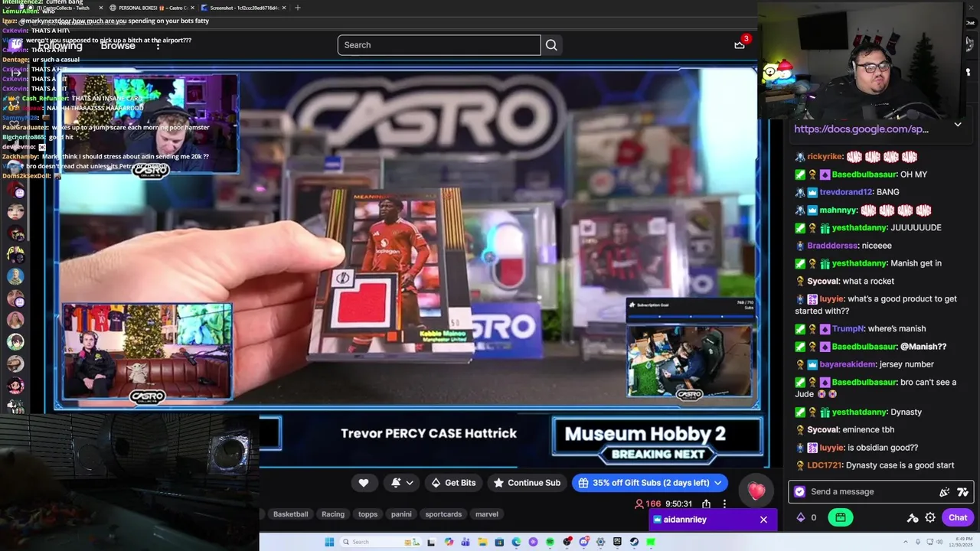Viewport: 980px width, 551px height.
Task: Expand the left sidebar arrow
Action: [15, 73]
